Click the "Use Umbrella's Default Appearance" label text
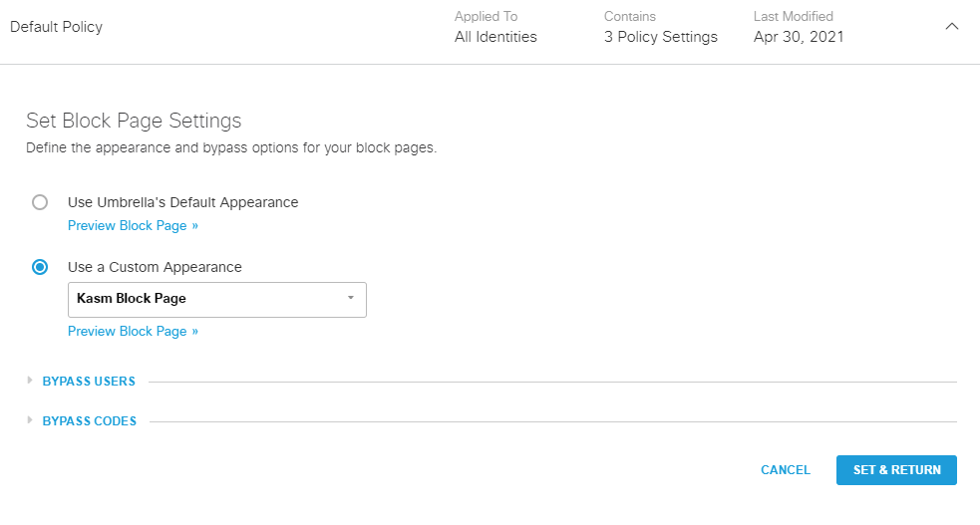Image resolution: width=980 pixels, height=525 pixels. (182, 202)
